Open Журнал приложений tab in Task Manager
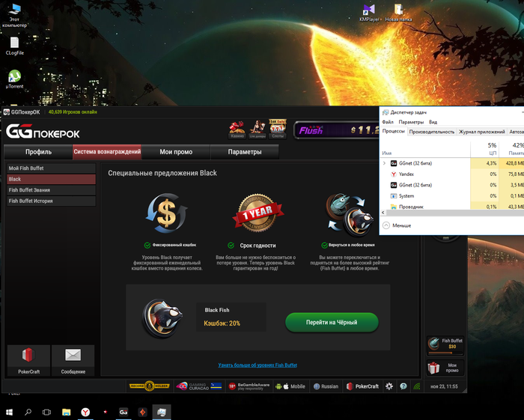Image resolution: width=524 pixels, height=420 pixels. tap(481, 132)
